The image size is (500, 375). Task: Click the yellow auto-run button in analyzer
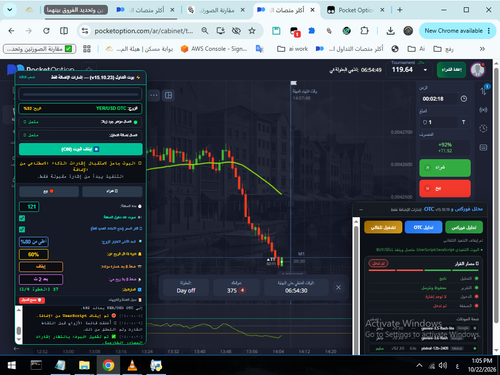[x=383, y=227]
